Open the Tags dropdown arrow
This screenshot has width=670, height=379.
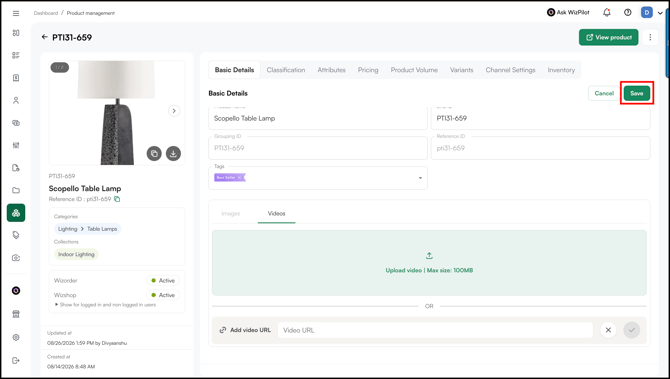click(420, 178)
